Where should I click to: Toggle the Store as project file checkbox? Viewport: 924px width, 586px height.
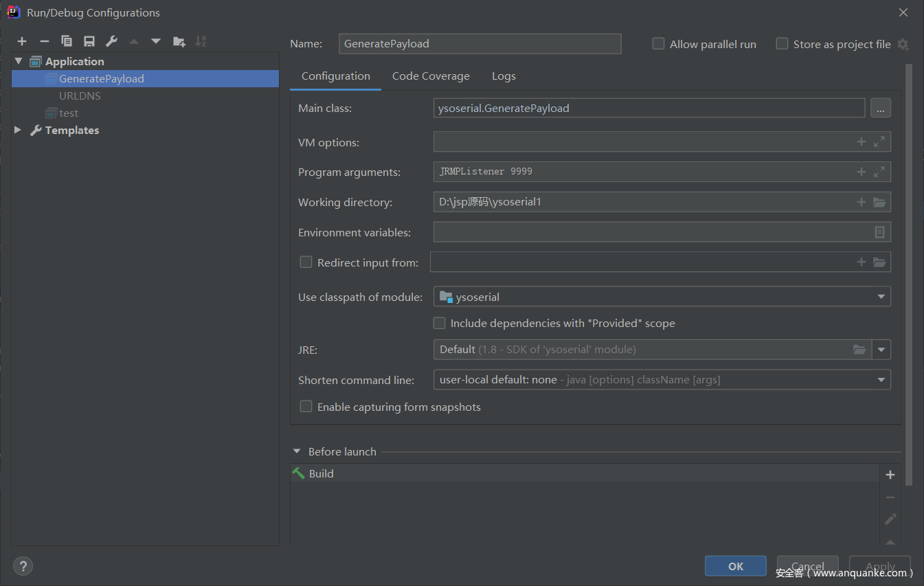point(782,44)
